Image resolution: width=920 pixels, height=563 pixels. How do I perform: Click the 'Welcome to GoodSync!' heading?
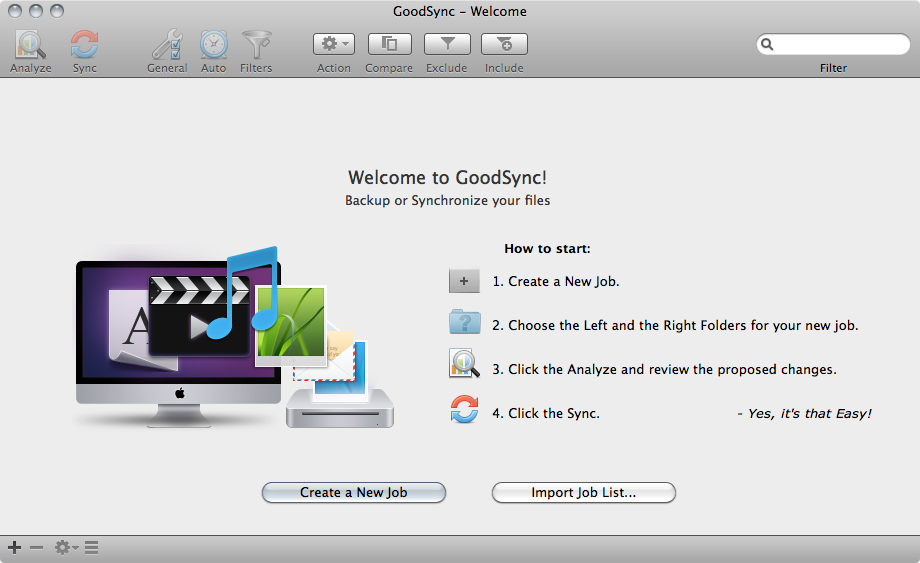[x=447, y=178]
